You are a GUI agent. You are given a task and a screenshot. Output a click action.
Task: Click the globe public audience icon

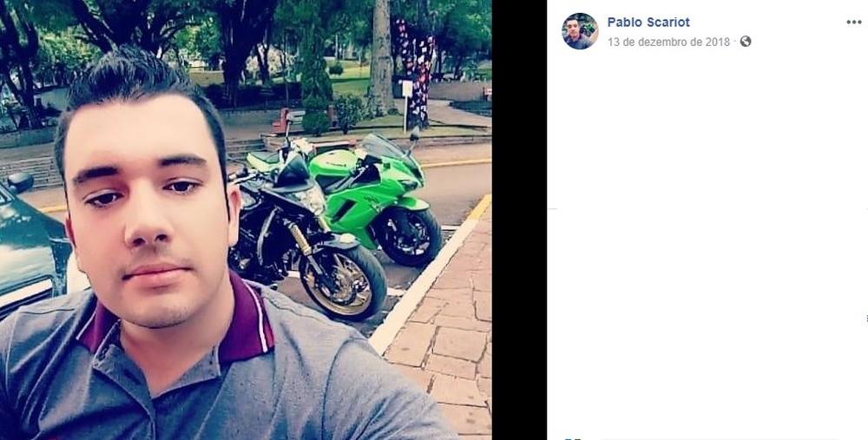pos(746,42)
